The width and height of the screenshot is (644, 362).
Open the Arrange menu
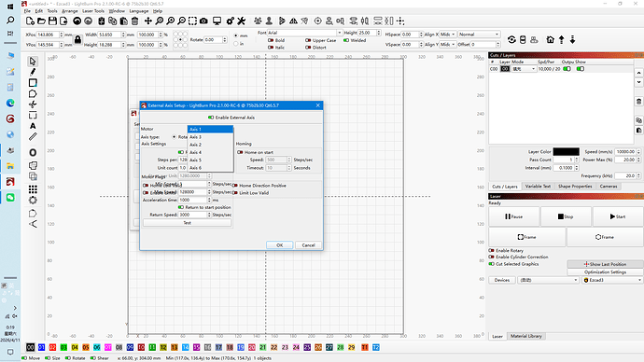coord(69,11)
